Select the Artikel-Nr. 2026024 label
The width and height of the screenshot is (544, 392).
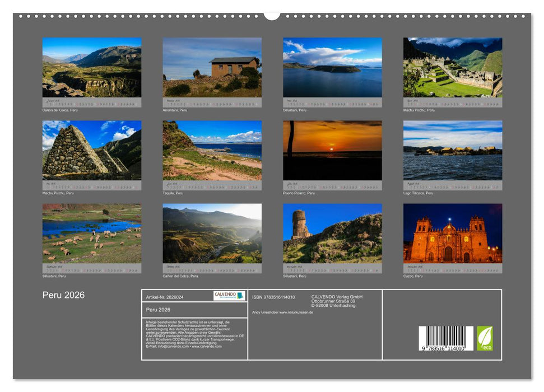165,297
